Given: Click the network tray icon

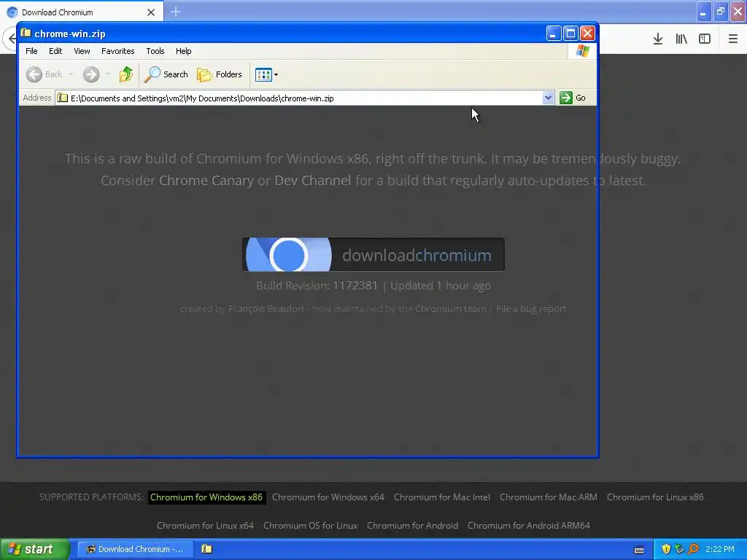Looking at the screenshot, I should pos(679,549).
